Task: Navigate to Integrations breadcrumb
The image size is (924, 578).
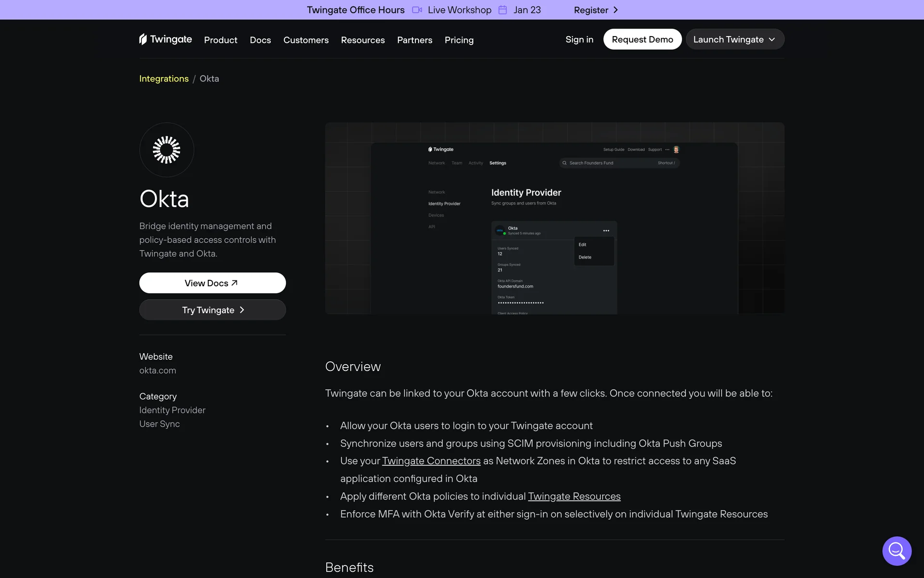Action: pyautogui.click(x=164, y=79)
